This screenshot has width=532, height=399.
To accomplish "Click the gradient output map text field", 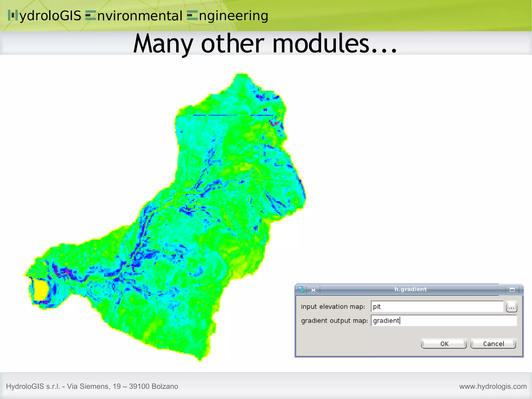I will (x=444, y=320).
